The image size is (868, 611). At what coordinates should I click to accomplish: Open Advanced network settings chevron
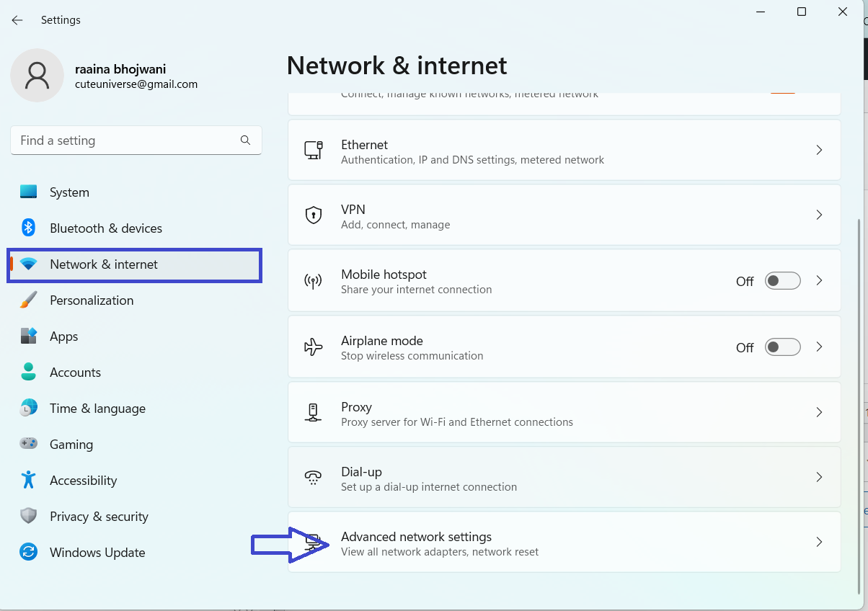(x=819, y=543)
